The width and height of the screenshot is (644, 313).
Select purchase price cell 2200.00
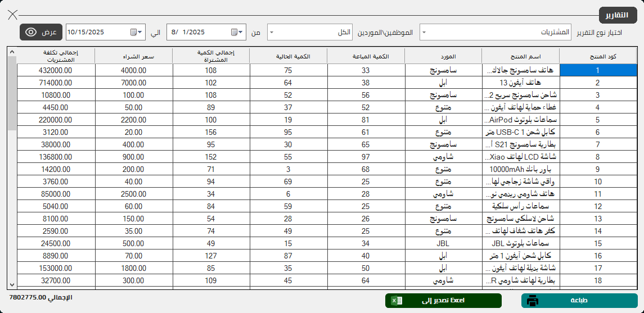tap(133, 120)
